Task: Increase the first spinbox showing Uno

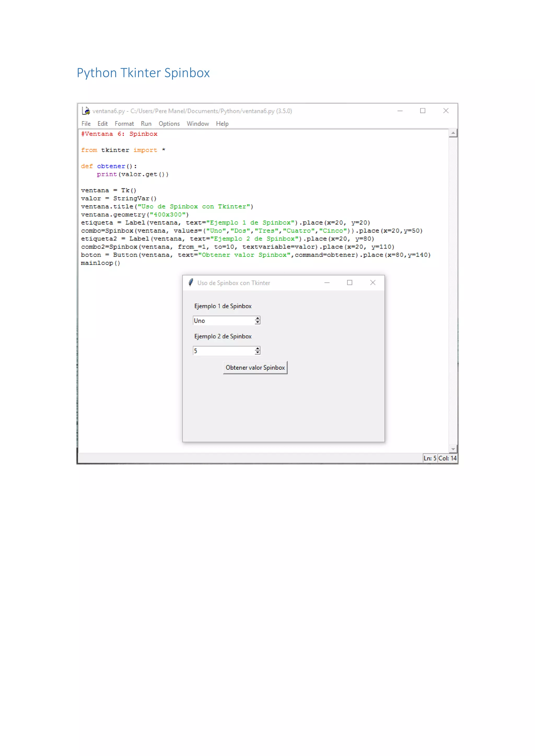Action: (x=258, y=318)
